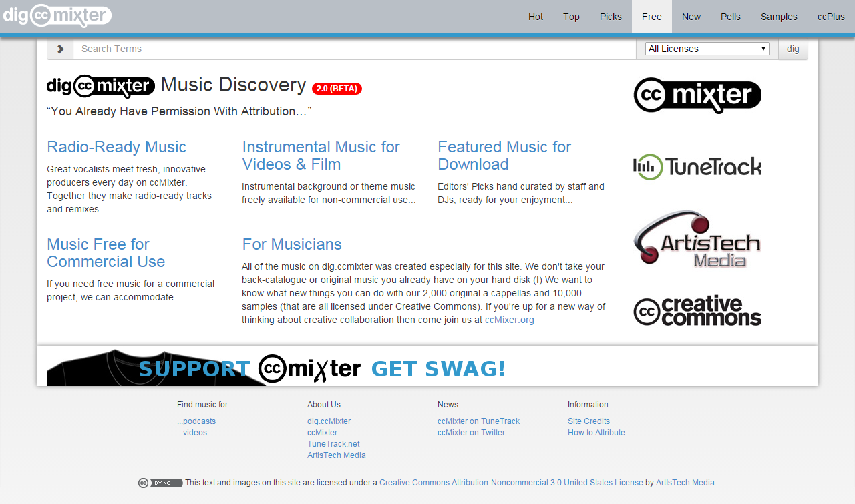
Task: Click the 2.0 (BETA) badge
Action: pyautogui.click(x=337, y=89)
